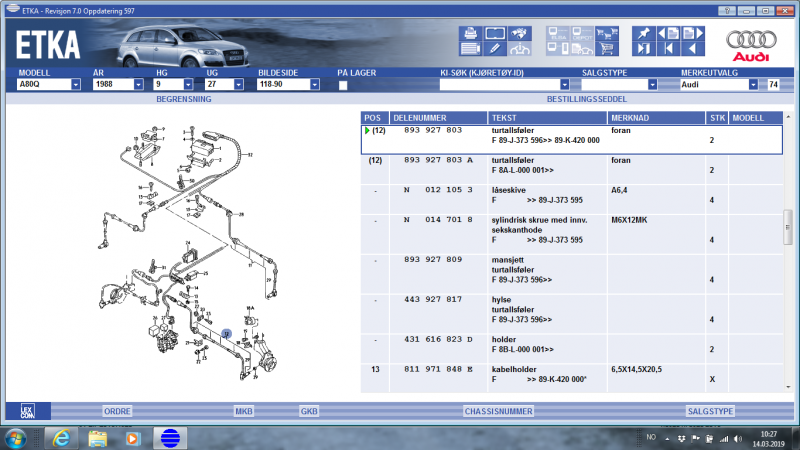
Task: Select the BEGRENSNING tab
Action: point(181,100)
